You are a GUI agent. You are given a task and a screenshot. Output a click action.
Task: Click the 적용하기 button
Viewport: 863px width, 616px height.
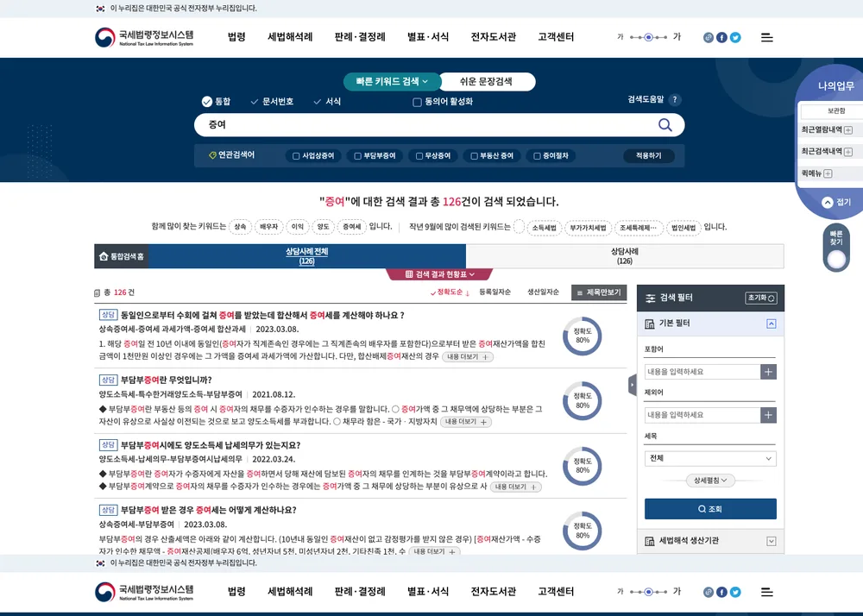point(648,156)
